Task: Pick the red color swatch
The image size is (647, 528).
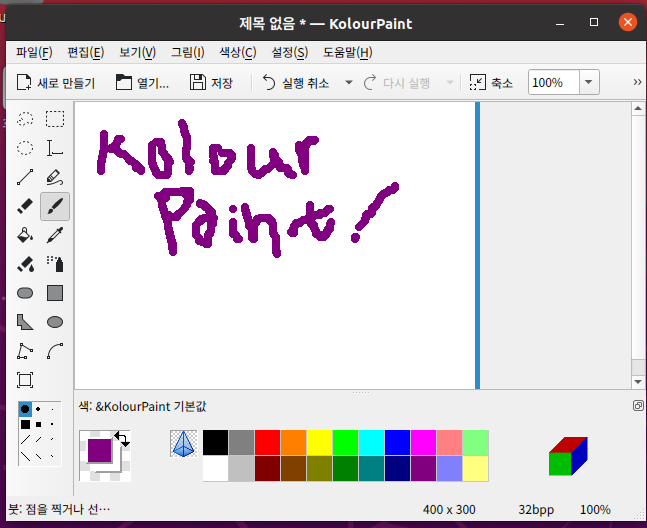Action: (x=267, y=443)
